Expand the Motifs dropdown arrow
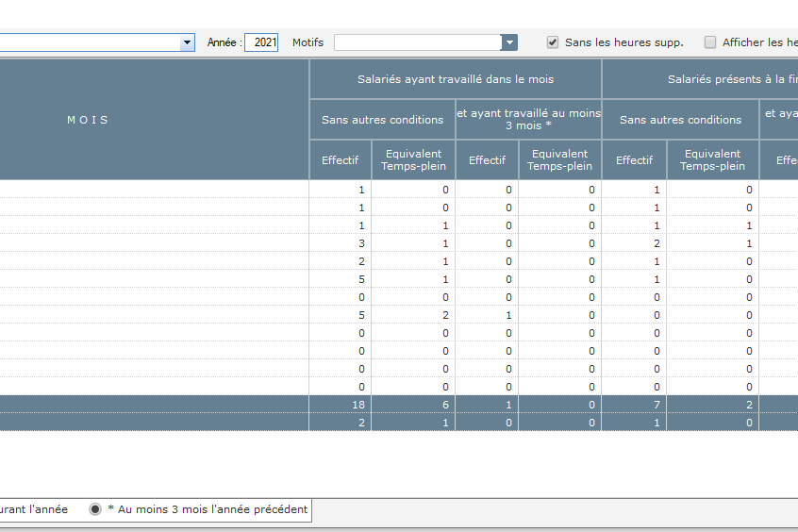 (509, 42)
